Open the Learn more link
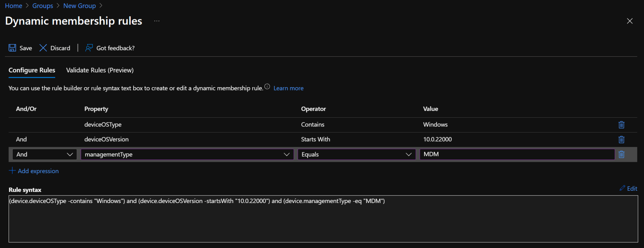Screen dimensions: 644x248 288,88
